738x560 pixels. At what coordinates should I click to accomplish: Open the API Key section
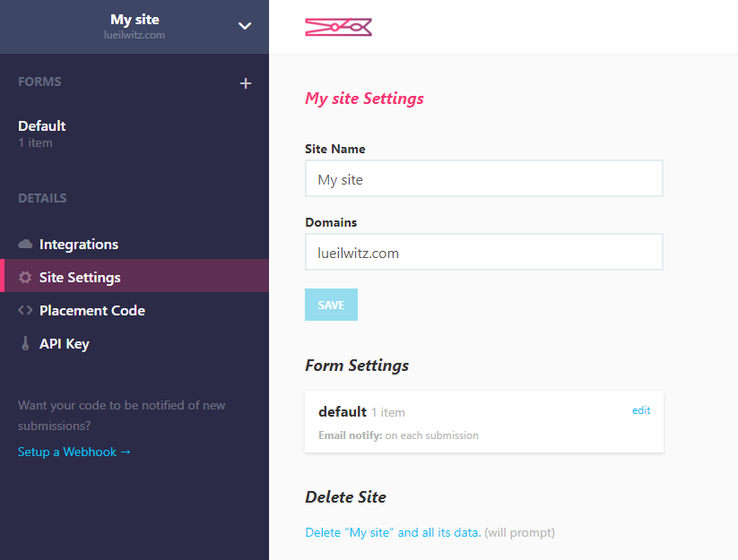(135, 344)
